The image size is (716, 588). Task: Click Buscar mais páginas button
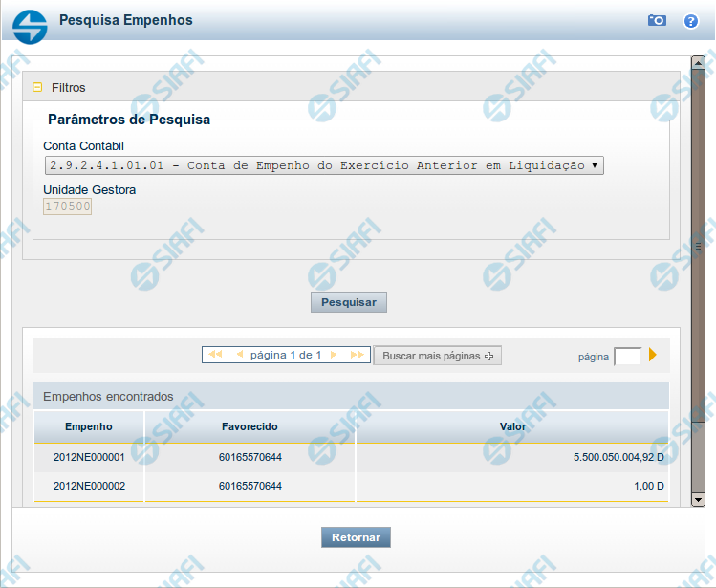437,356
